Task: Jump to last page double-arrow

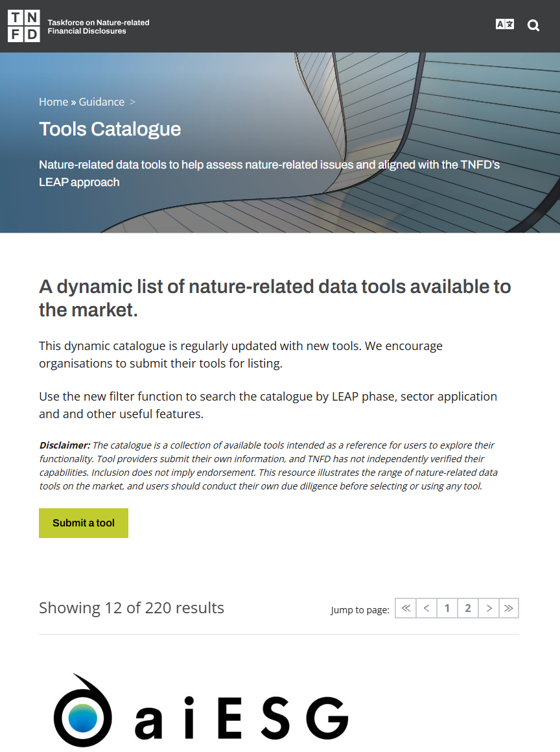Action: (x=509, y=608)
